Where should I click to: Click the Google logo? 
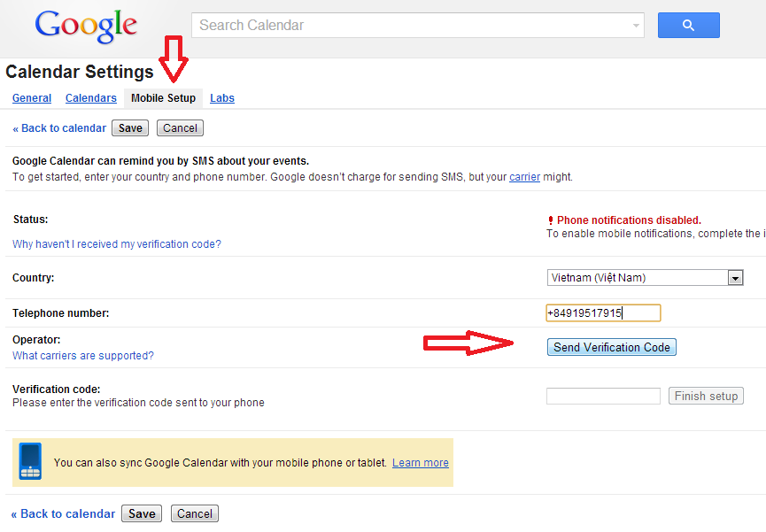pyautogui.click(x=86, y=27)
